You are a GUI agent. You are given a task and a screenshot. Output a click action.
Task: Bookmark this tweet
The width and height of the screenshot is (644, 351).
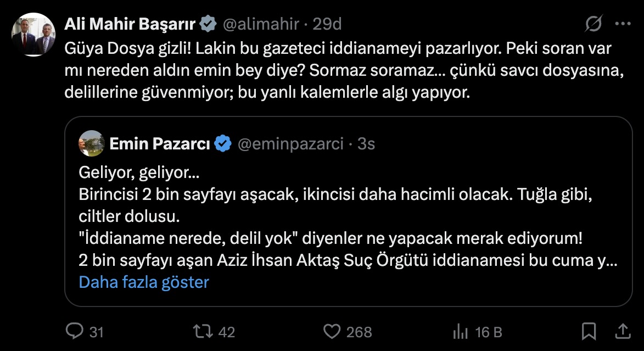[x=589, y=331]
